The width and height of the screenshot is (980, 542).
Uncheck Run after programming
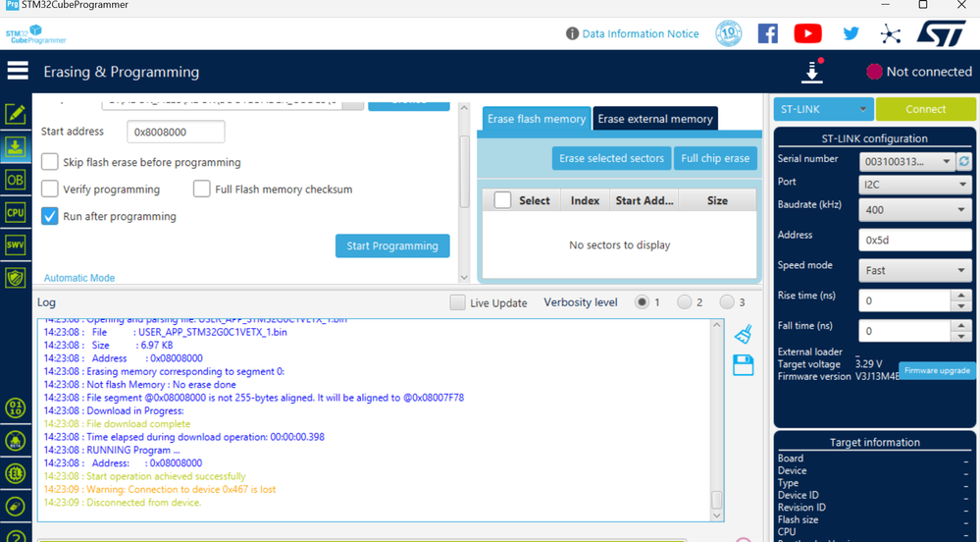[49, 216]
